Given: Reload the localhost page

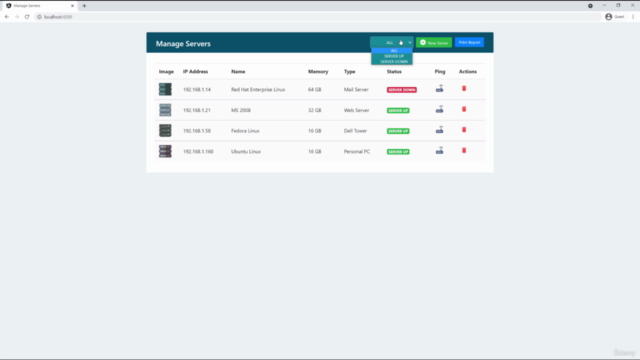Looking at the screenshot, I should click(27, 17).
